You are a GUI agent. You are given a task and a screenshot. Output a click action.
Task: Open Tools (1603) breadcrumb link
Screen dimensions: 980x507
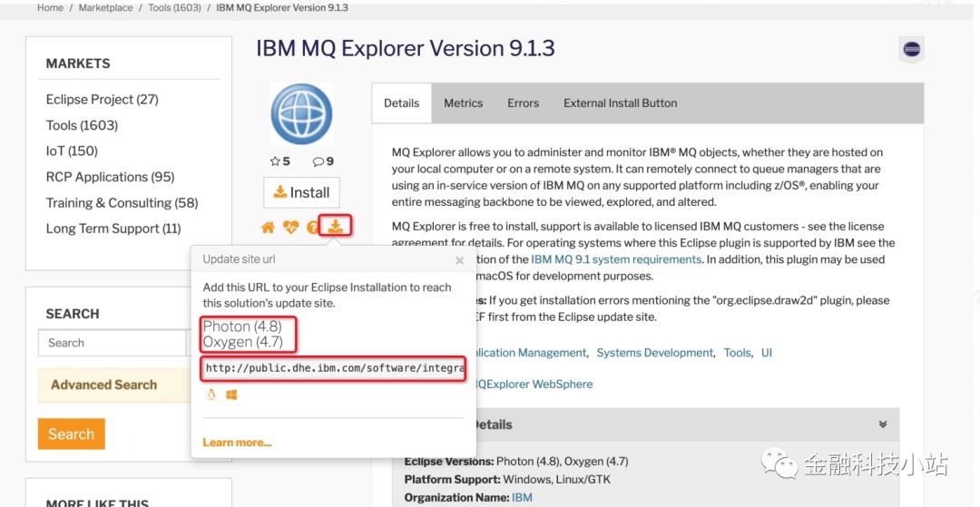(x=174, y=8)
